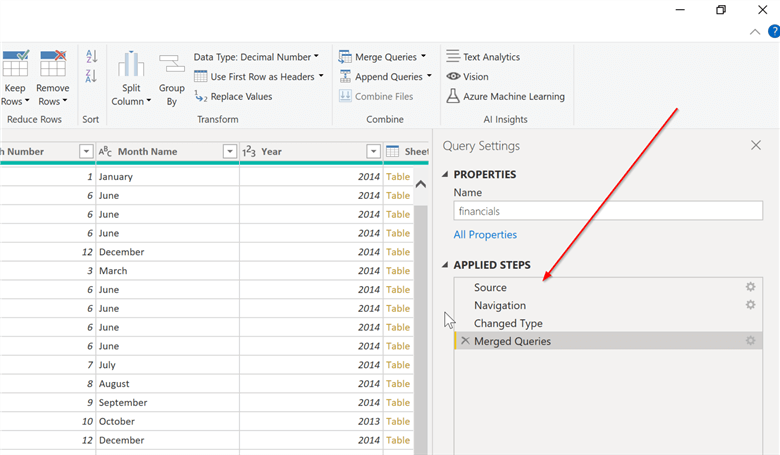Click the query Name input field
Viewport: 780px width, 455px height.
click(607, 211)
